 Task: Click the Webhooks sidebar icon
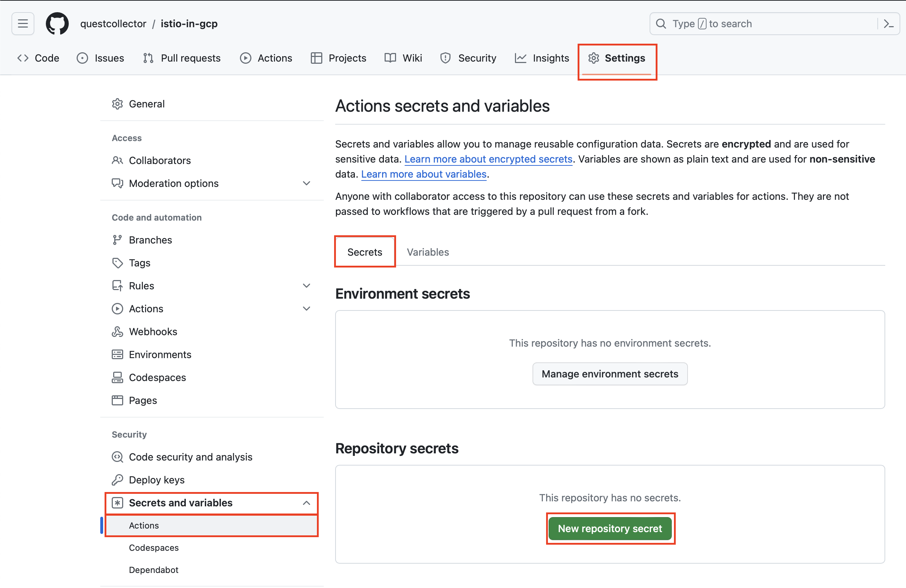117,332
